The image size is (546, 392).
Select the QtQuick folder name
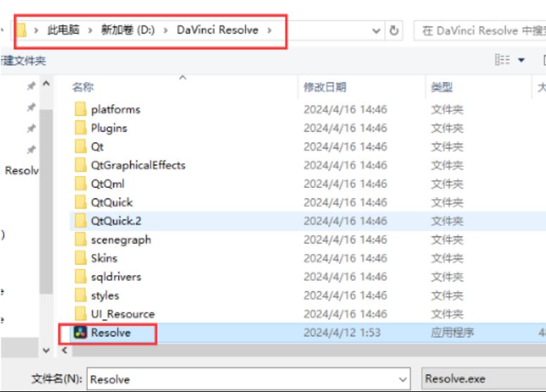(x=112, y=203)
